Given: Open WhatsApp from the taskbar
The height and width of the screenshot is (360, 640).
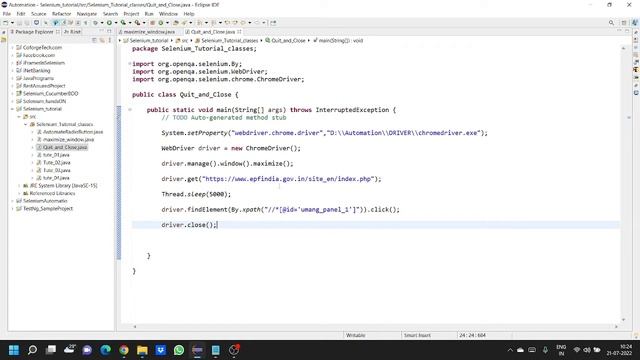Looking at the screenshot, I should point(179,350).
